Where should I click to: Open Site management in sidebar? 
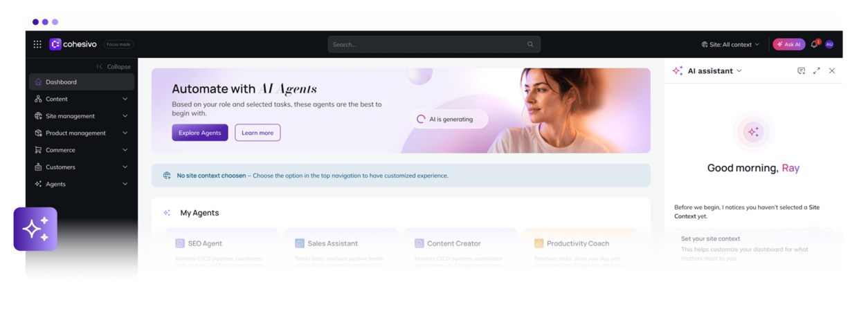click(x=82, y=116)
